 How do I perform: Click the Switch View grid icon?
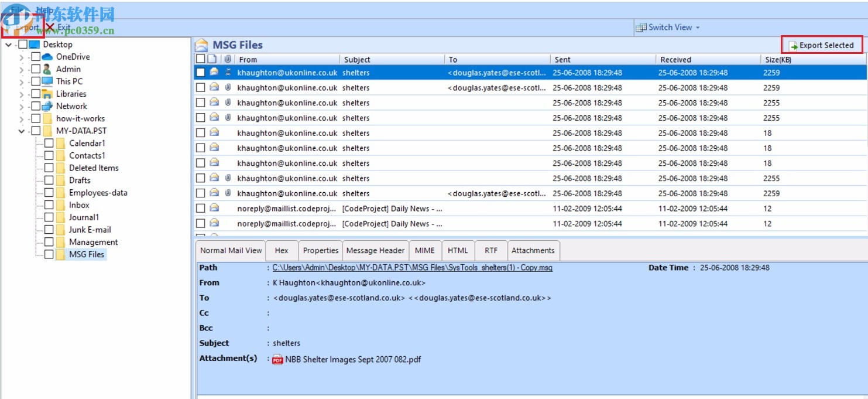[641, 27]
